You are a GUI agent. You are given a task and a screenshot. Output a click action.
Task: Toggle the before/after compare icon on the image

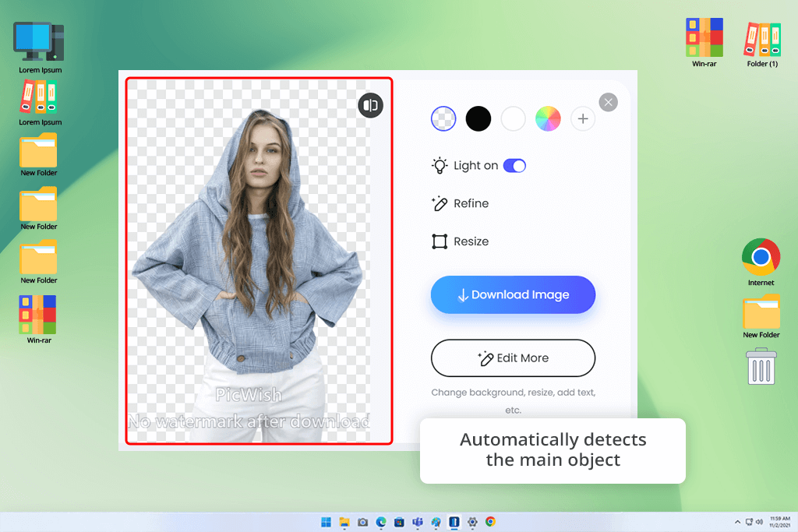pyautogui.click(x=370, y=105)
